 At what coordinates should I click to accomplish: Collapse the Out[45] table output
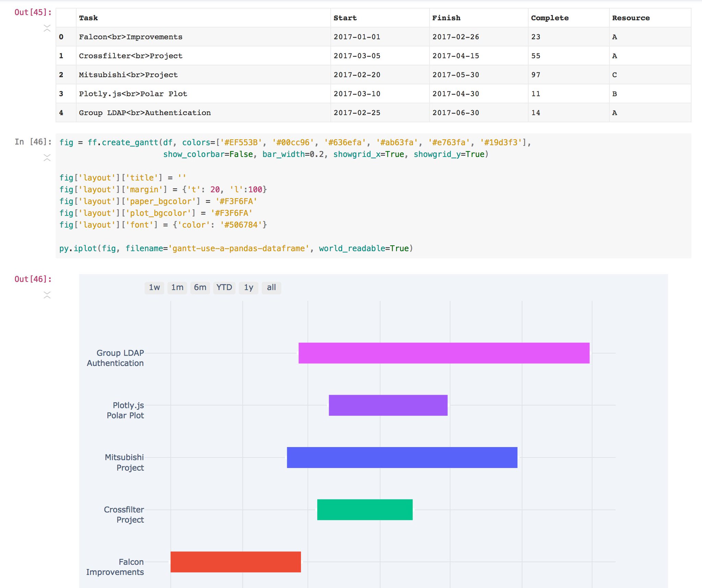[x=47, y=28]
